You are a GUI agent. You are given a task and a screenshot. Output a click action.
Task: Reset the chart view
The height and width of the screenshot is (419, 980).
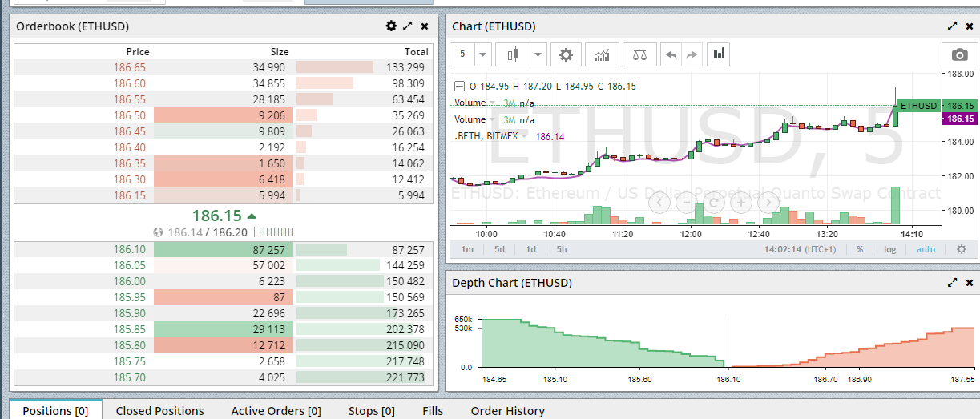713,203
